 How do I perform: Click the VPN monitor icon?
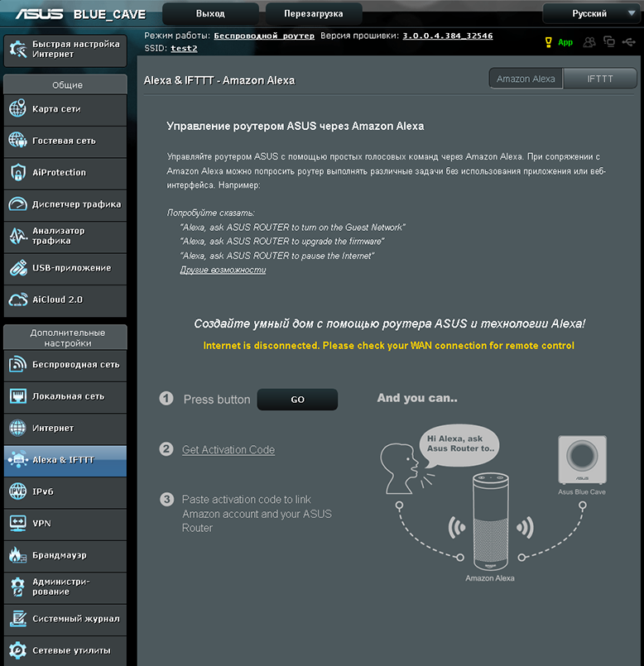click(x=18, y=523)
